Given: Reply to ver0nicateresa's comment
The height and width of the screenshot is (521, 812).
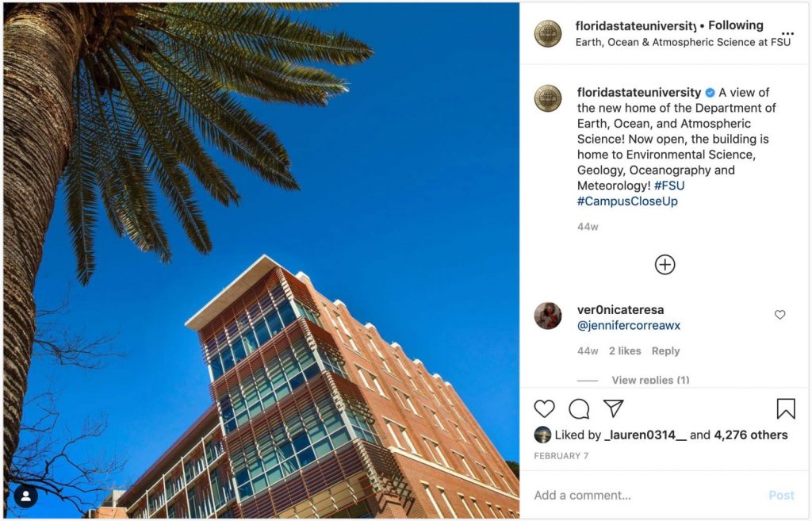Looking at the screenshot, I should 665,351.
